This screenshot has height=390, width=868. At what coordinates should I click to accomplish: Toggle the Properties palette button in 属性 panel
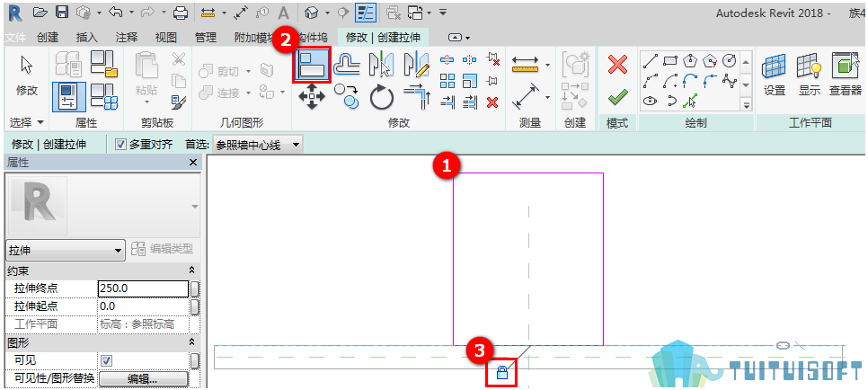tap(68, 97)
